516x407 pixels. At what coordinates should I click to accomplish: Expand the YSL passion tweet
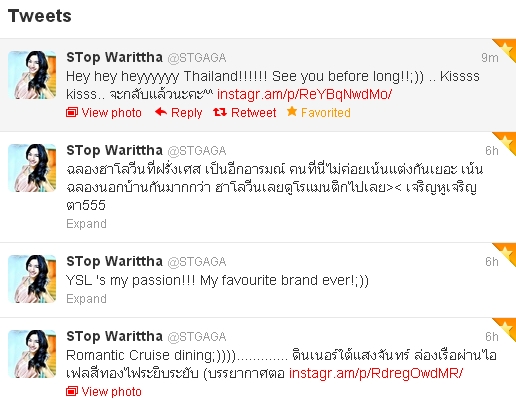tap(86, 298)
